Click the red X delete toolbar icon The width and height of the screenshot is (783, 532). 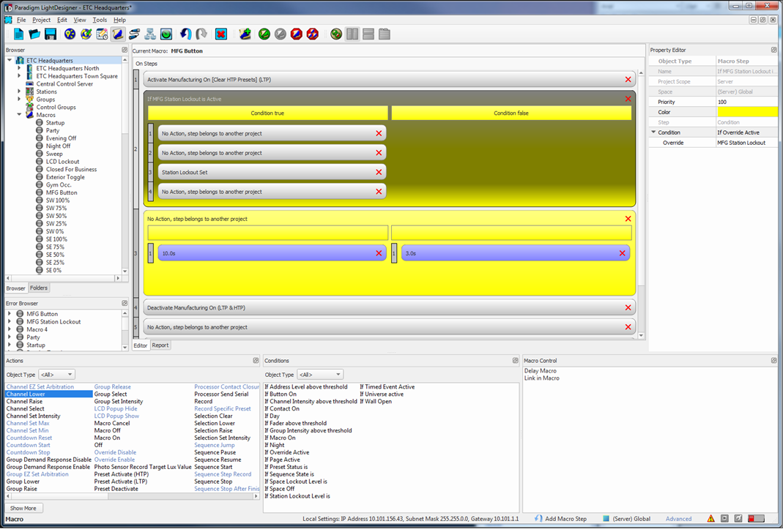220,34
